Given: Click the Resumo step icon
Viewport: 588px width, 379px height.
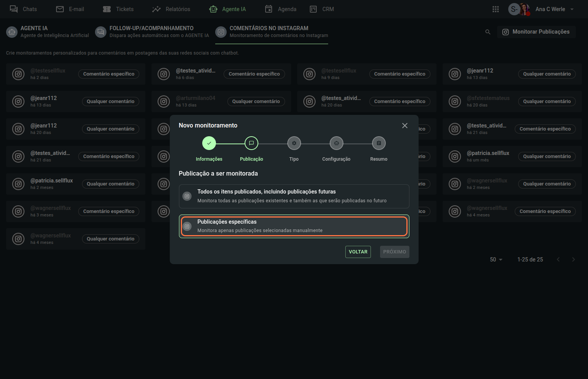Looking at the screenshot, I should pyautogui.click(x=379, y=143).
